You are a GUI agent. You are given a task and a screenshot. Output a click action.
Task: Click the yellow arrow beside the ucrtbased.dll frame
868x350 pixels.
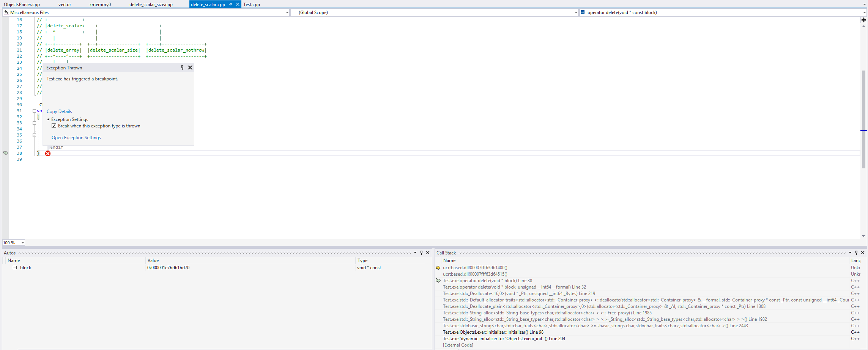click(438, 267)
